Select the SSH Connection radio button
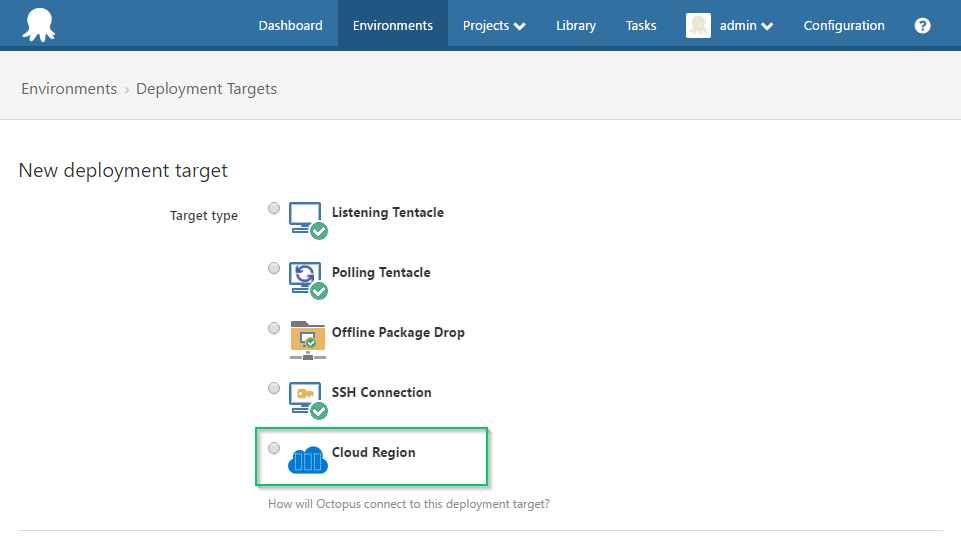Screen dimensions: 961x537 click(x=274, y=388)
